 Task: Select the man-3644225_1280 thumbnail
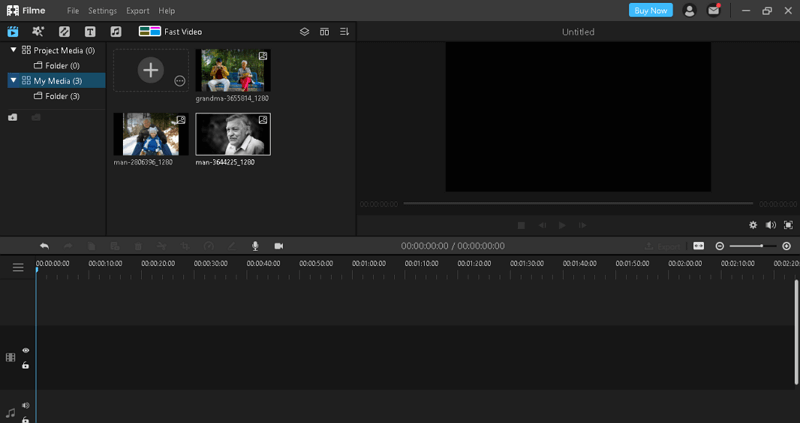click(x=233, y=134)
